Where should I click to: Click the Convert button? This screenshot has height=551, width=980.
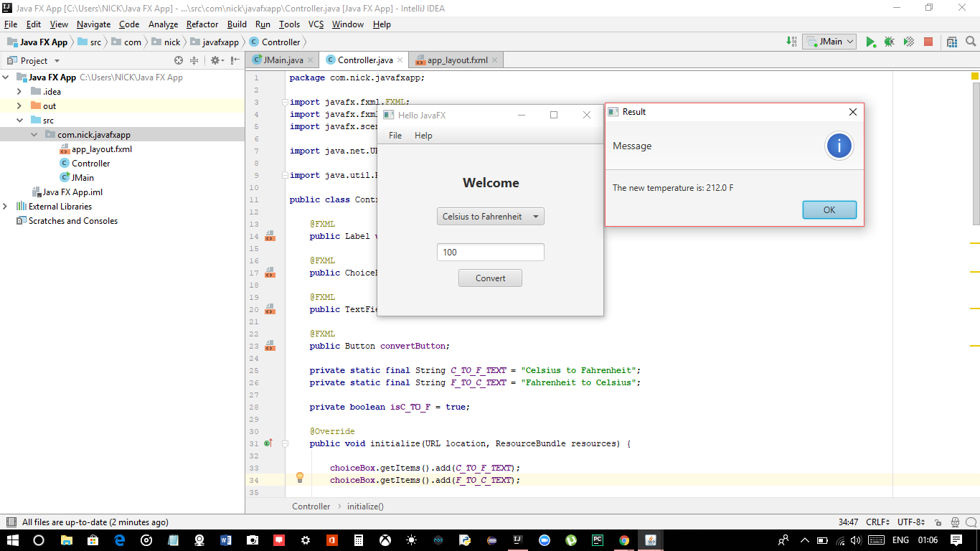click(x=490, y=278)
